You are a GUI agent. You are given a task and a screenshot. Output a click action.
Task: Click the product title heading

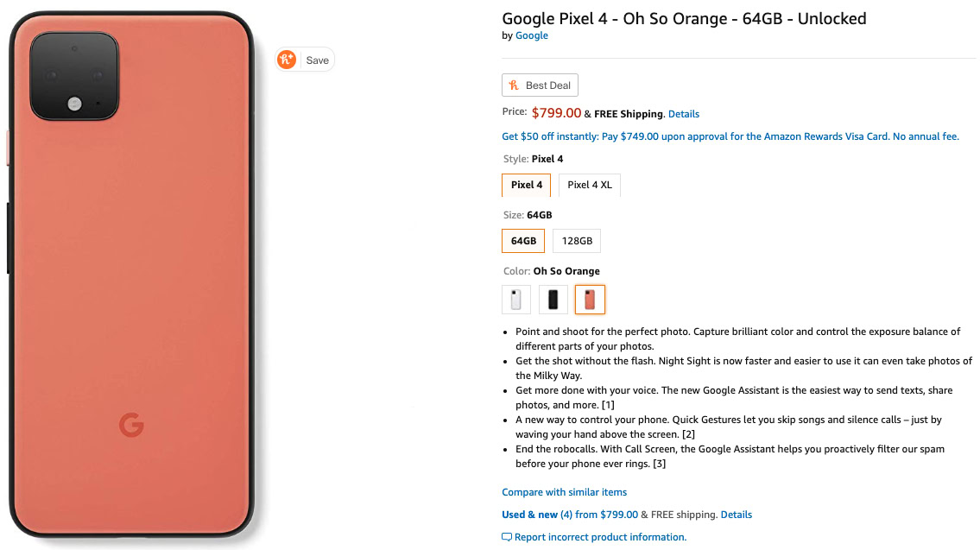pos(684,18)
